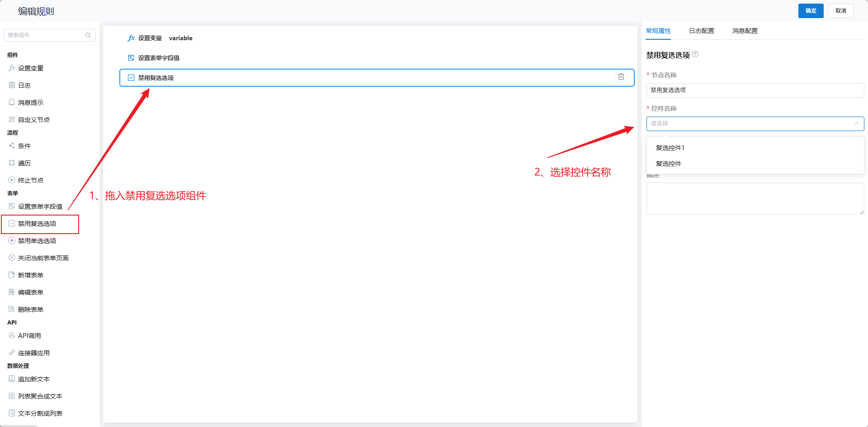Click the 节点名称 input field
The width and height of the screenshot is (868, 427).
755,90
